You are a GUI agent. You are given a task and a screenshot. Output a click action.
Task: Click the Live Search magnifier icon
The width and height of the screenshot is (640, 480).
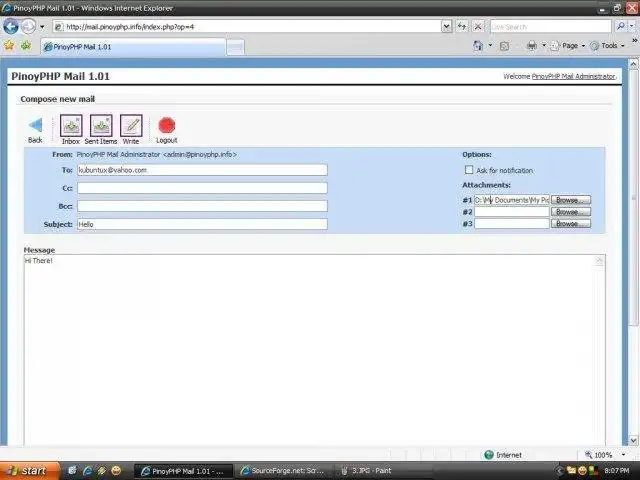620,27
